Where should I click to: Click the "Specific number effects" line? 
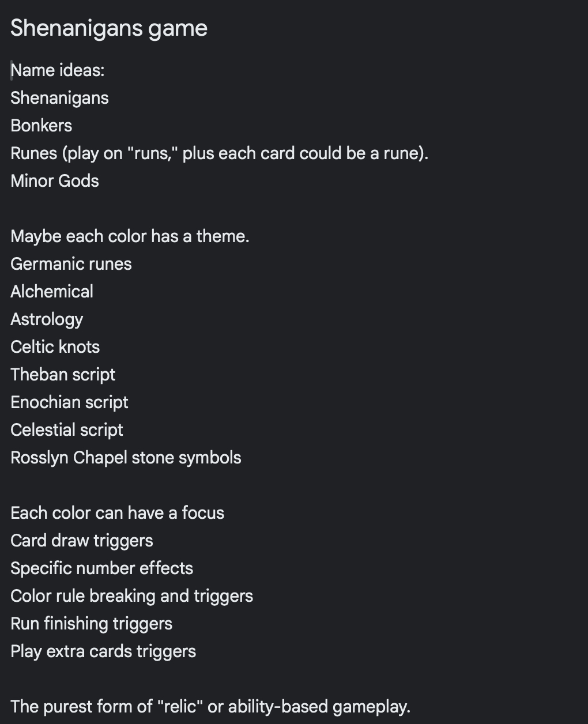pos(101,568)
